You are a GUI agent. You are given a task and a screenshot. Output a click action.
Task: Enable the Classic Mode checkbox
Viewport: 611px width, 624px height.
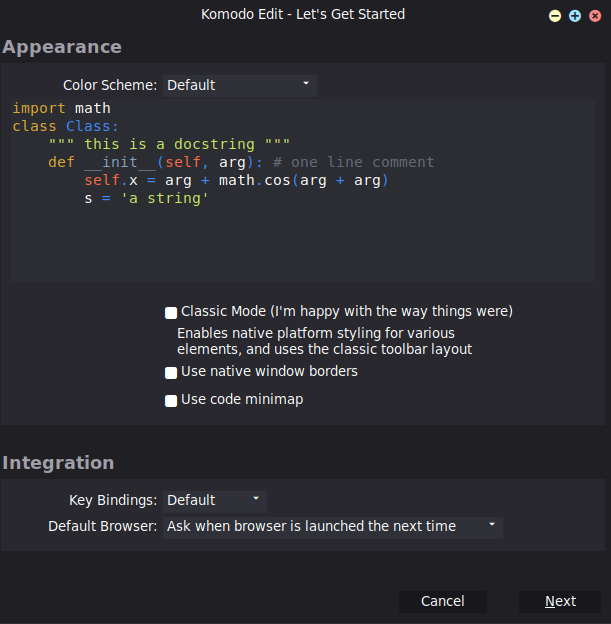[171, 313]
